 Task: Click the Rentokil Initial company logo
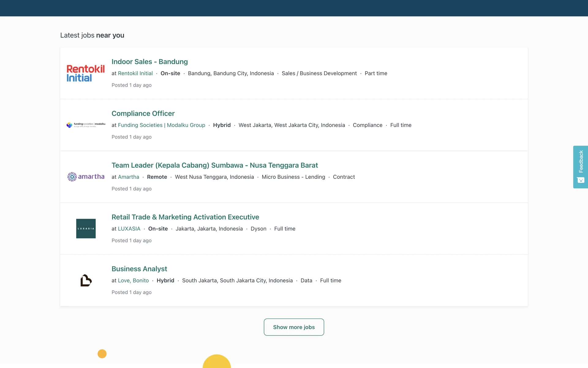[x=85, y=73]
